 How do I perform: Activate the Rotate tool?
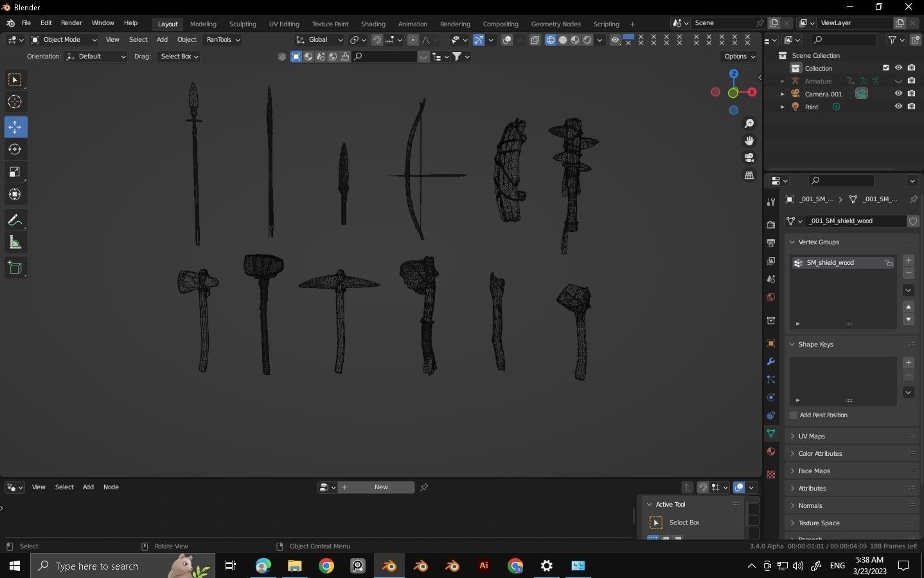click(15, 149)
